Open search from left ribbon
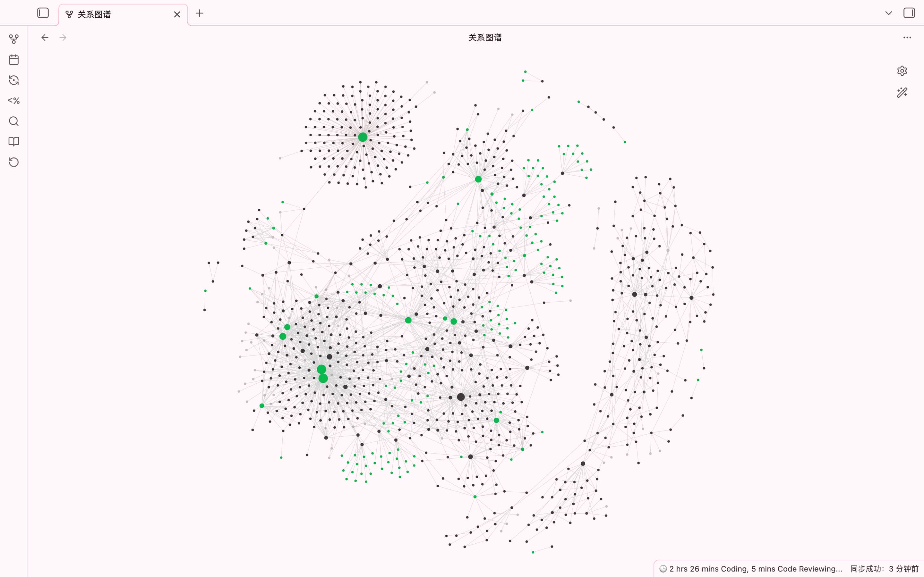This screenshot has width=924, height=577. tap(14, 121)
